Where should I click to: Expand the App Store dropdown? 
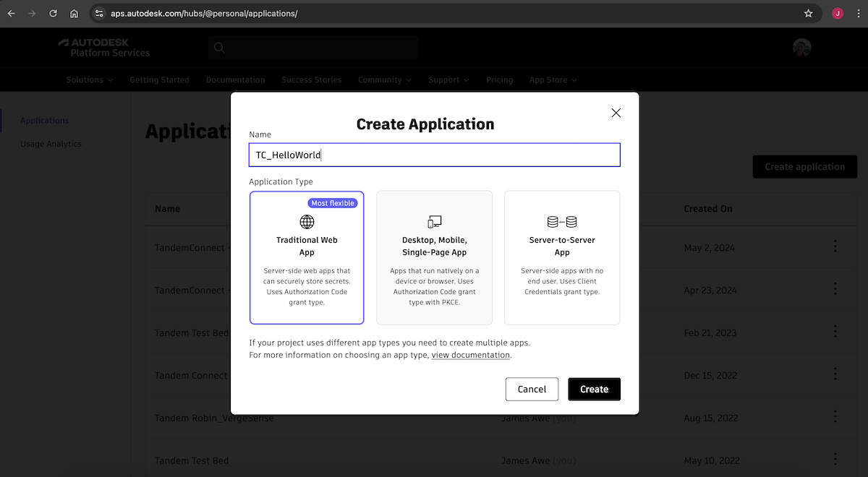point(553,79)
